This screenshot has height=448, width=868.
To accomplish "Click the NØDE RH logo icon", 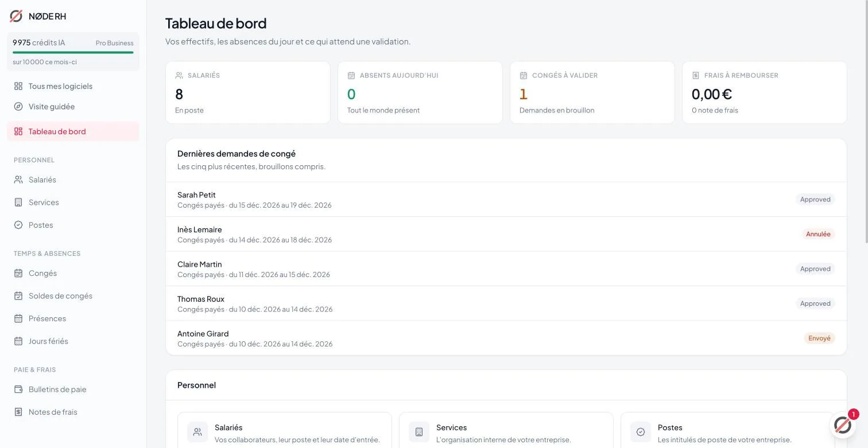I will coord(16,16).
